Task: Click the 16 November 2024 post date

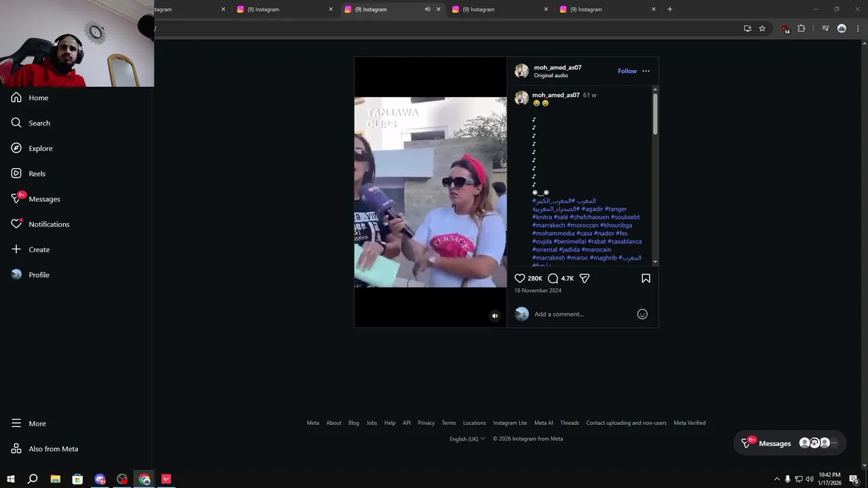Action: tap(538, 291)
